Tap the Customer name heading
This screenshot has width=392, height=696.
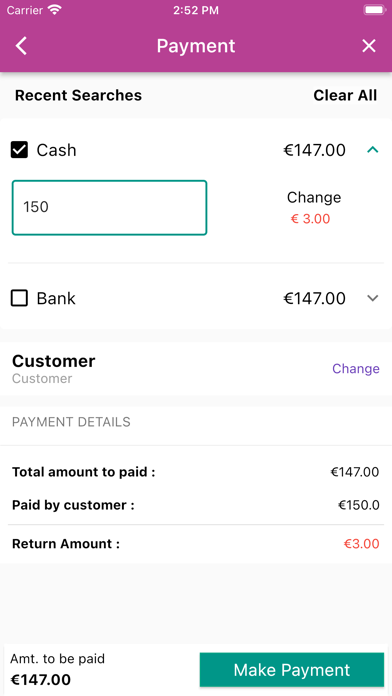tap(54, 361)
